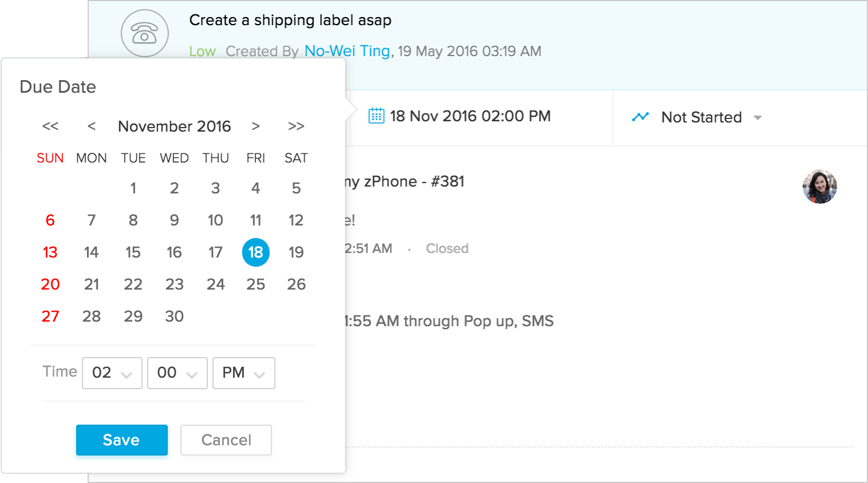The width and height of the screenshot is (868, 483).
Task: Jump to next year with double-right arrow
Action: pyautogui.click(x=296, y=126)
